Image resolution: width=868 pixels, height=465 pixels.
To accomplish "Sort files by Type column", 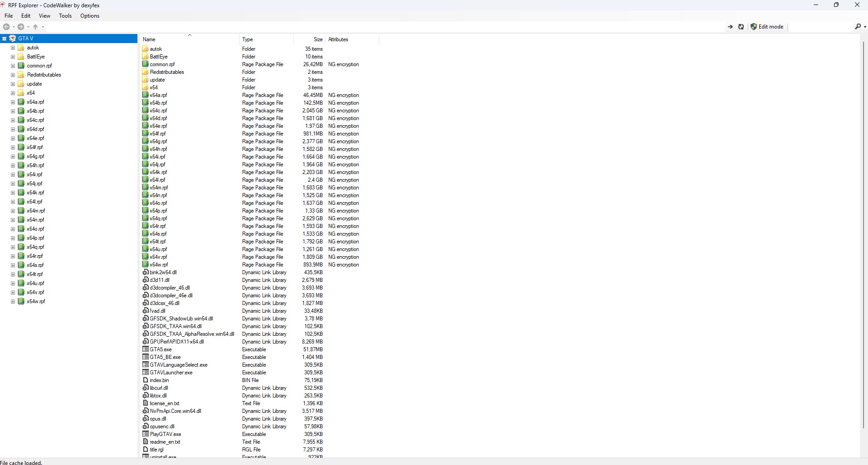I will click(x=266, y=39).
